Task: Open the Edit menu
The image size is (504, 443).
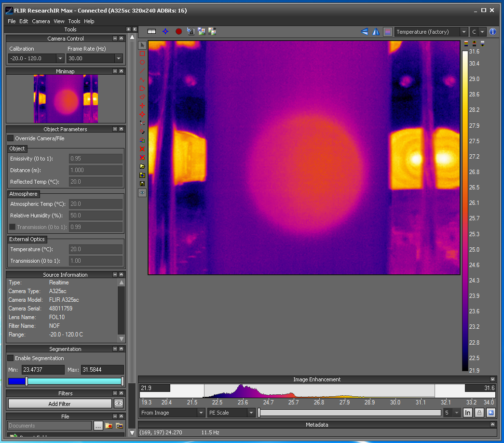Action: [x=24, y=21]
